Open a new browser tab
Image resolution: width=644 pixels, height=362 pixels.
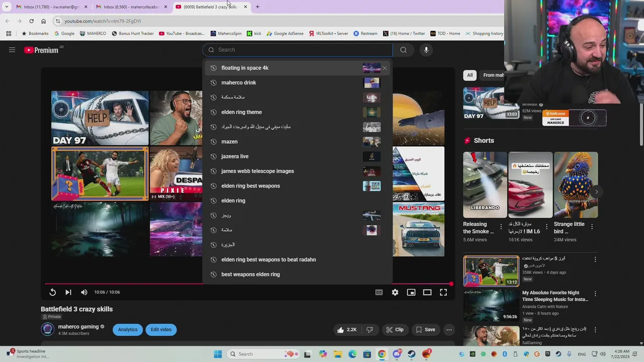coord(258,7)
